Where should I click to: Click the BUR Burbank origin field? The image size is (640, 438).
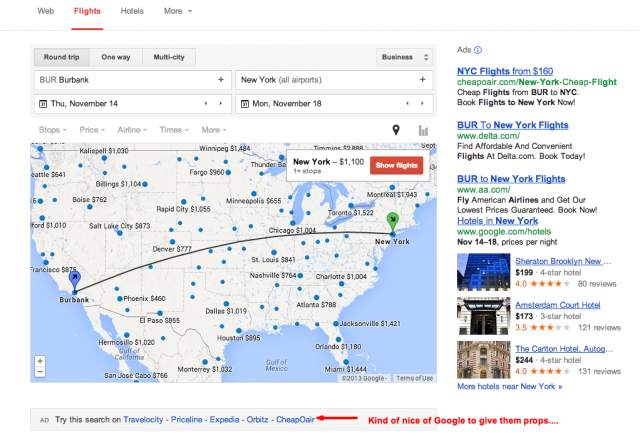(133, 80)
